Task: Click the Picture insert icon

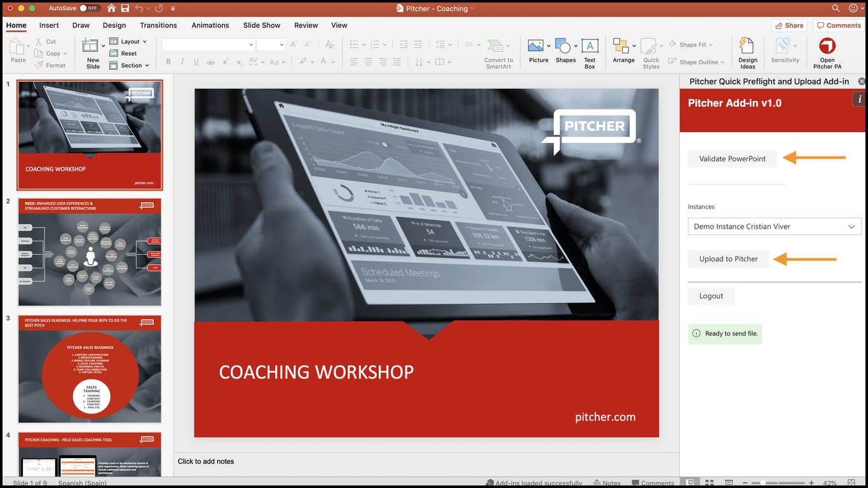Action: point(536,46)
